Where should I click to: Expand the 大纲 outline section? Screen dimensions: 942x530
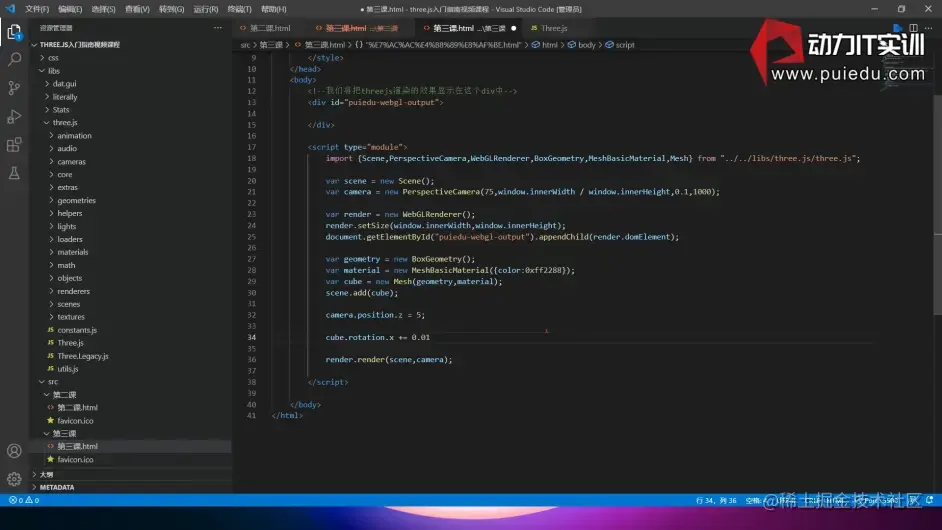pos(46,474)
